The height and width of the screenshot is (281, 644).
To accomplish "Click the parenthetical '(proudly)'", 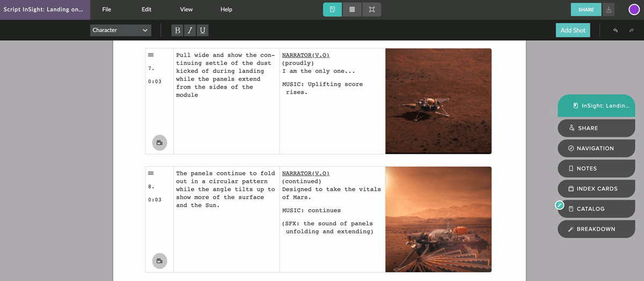I will (x=298, y=63).
